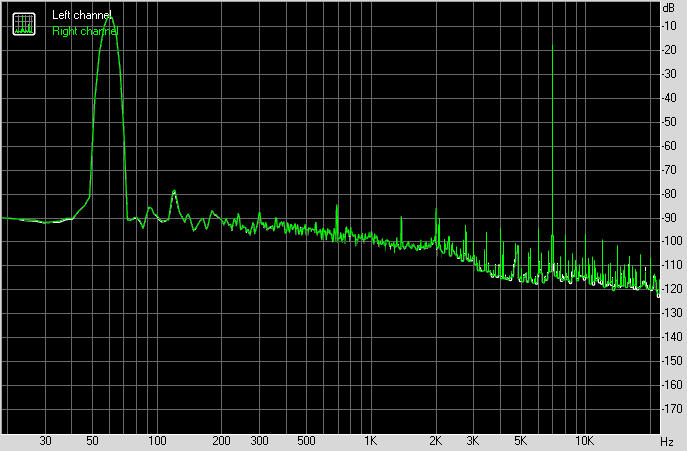Click the spectrum graph icon at top left
The width and height of the screenshot is (687, 451).
tap(24, 24)
